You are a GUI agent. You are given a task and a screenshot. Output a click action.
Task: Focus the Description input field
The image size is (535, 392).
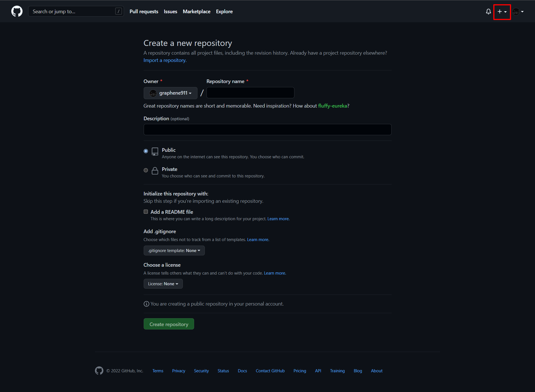tap(268, 130)
